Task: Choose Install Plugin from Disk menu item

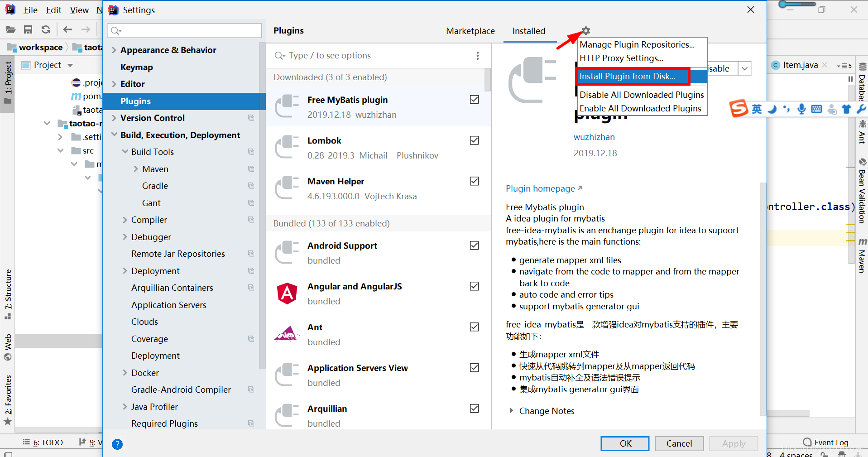Action: pos(642,76)
